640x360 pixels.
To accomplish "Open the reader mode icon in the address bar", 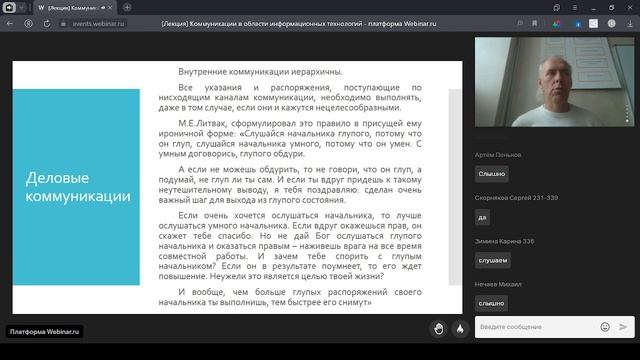I will coord(520,24).
